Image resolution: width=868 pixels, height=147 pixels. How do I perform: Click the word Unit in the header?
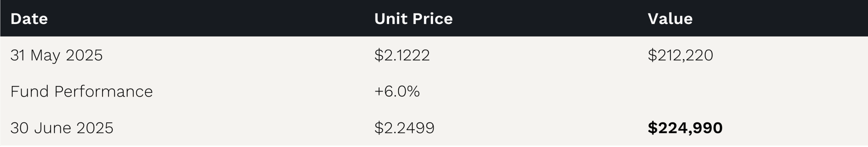coord(391,19)
